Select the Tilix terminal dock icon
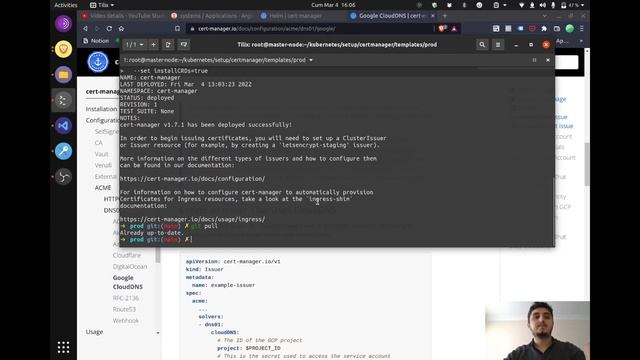 point(63,100)
